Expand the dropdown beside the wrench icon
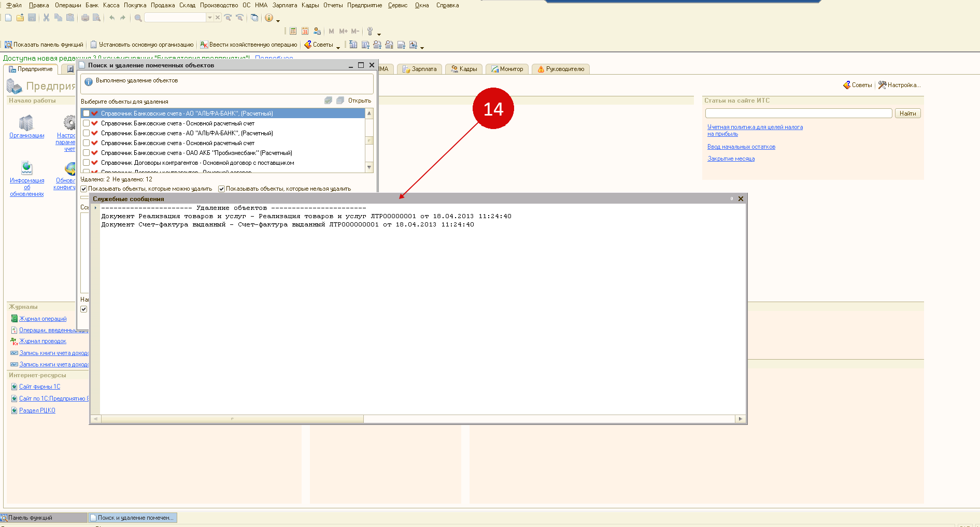980x527 pixels. tap(379, 34)
